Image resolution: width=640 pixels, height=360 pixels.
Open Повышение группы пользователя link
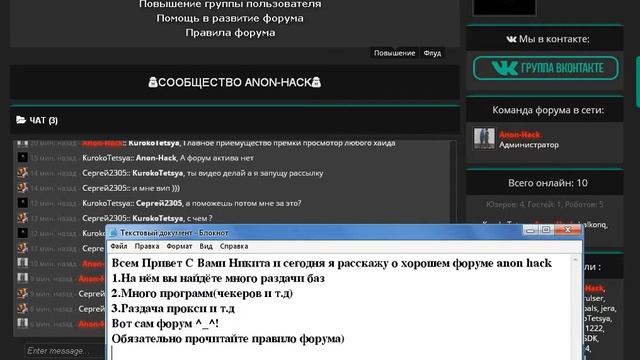click(x=230, y=4)
